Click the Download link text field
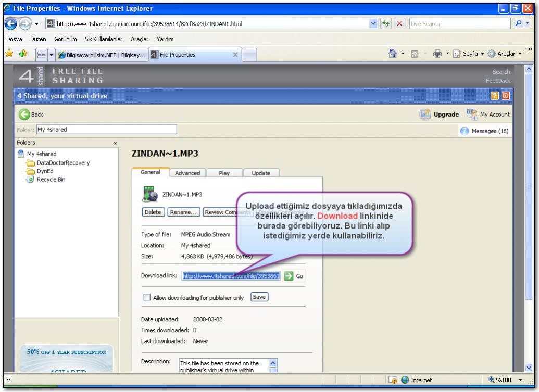The width and height of the screenshot is (539, 392). [231, 276]
